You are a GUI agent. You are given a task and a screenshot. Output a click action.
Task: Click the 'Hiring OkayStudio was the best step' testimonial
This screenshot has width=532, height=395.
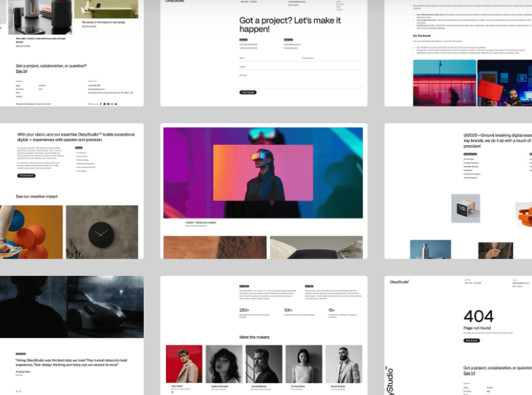click(71, 363)
